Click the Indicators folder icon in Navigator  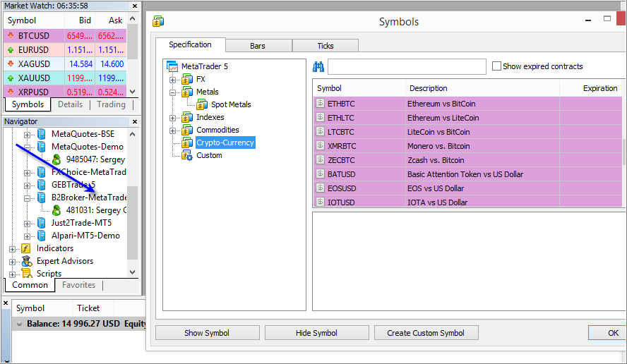click(x=26, y=248)
